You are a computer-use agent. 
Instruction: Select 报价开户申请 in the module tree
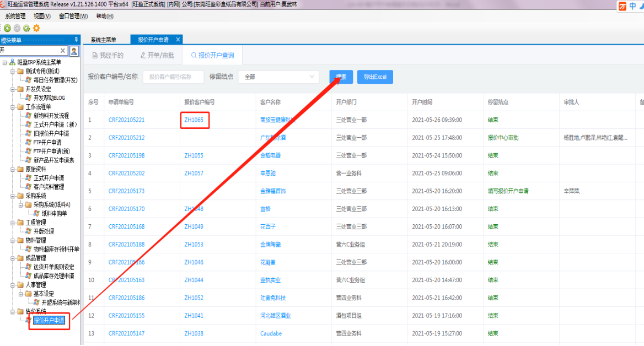coord(49,320)
